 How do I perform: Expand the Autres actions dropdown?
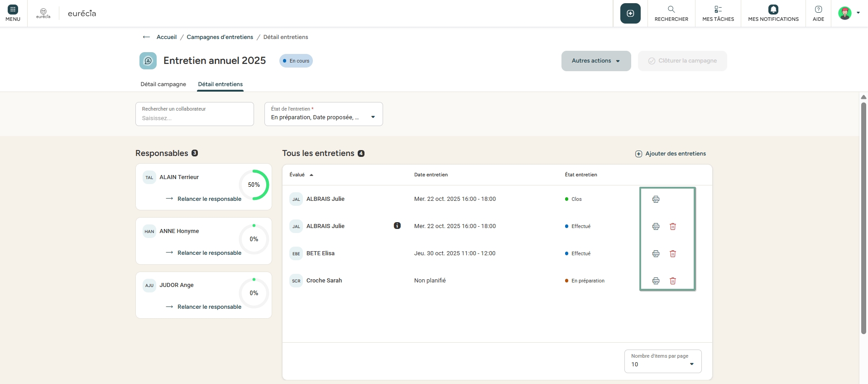click(x=595, y=61)
